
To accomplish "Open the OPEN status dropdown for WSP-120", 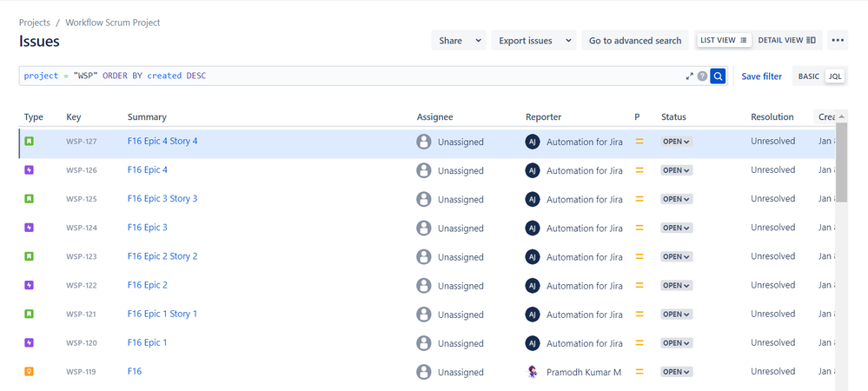I will [677, 343].
